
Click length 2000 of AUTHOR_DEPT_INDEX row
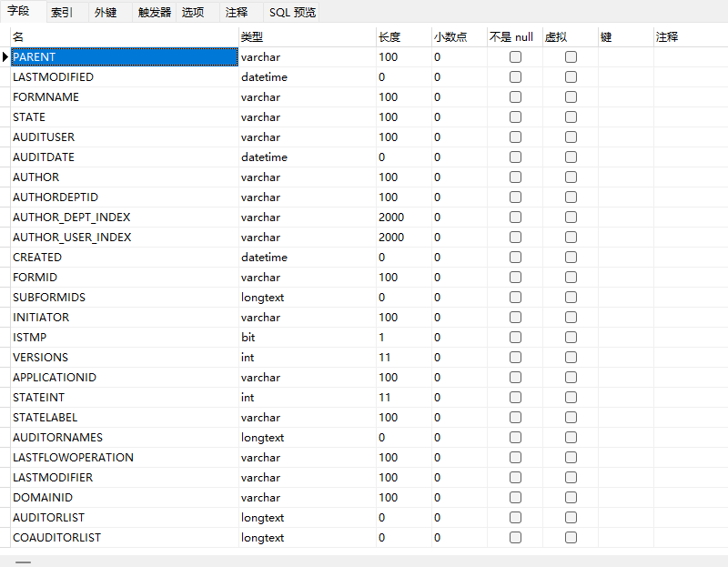click(x=404, y=217)
